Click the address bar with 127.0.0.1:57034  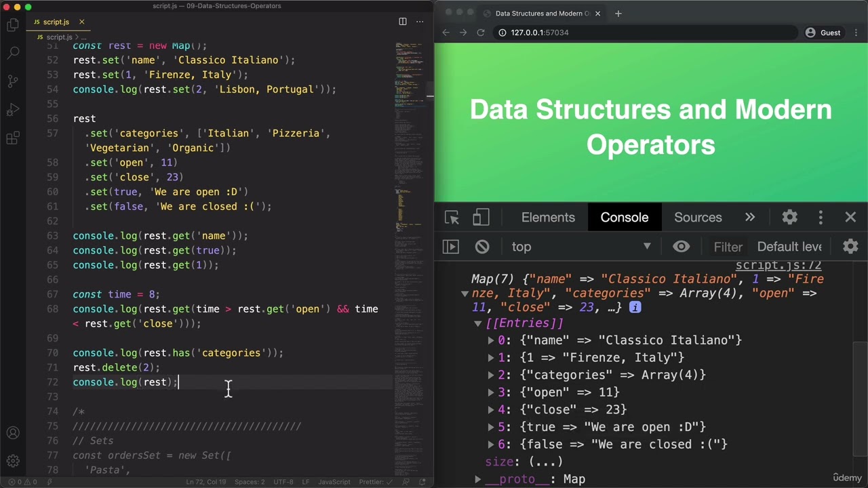tap(644, 33)
